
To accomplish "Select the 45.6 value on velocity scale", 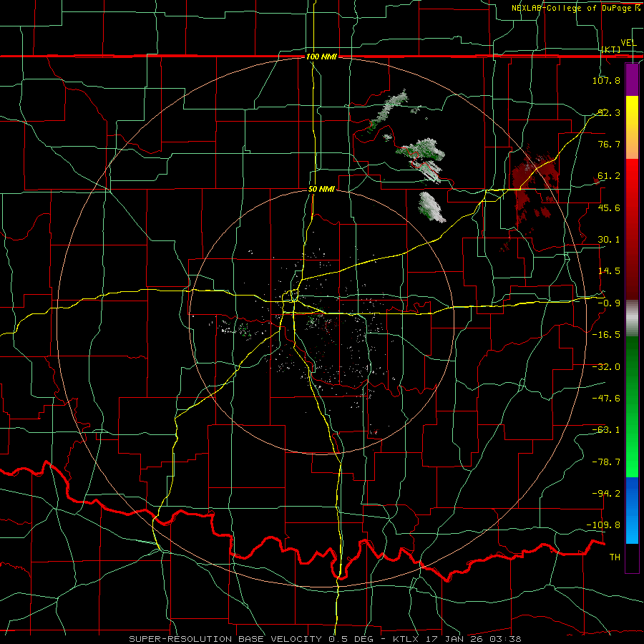I will [609, 208].
